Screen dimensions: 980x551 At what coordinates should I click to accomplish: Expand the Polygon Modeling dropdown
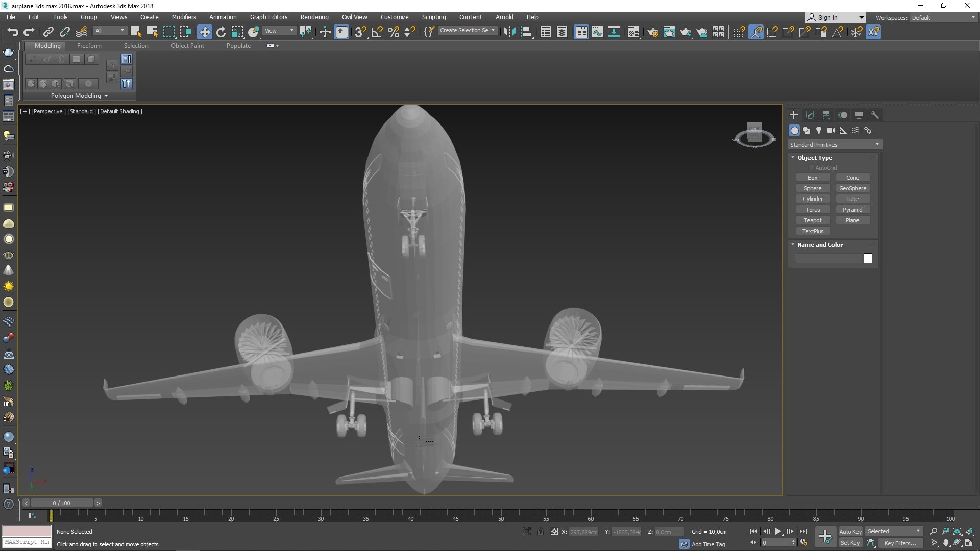pos(79,96)
